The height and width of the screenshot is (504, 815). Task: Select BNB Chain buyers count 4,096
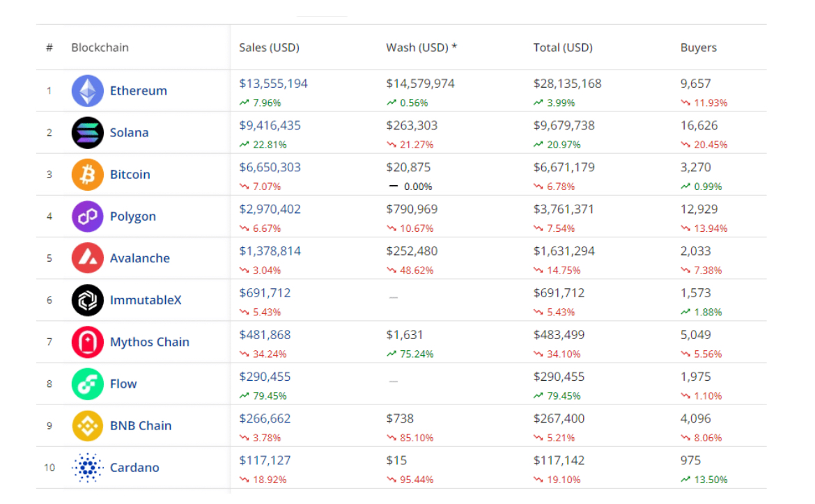695,419
